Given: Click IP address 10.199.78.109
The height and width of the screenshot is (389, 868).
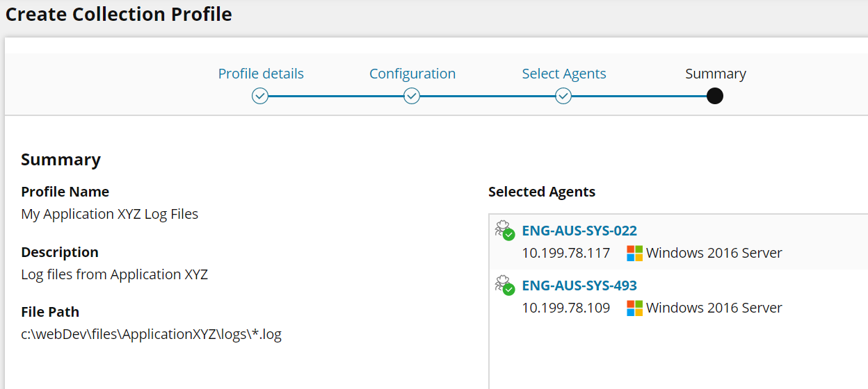Looking at the screenshot, I should coord(566,308).
